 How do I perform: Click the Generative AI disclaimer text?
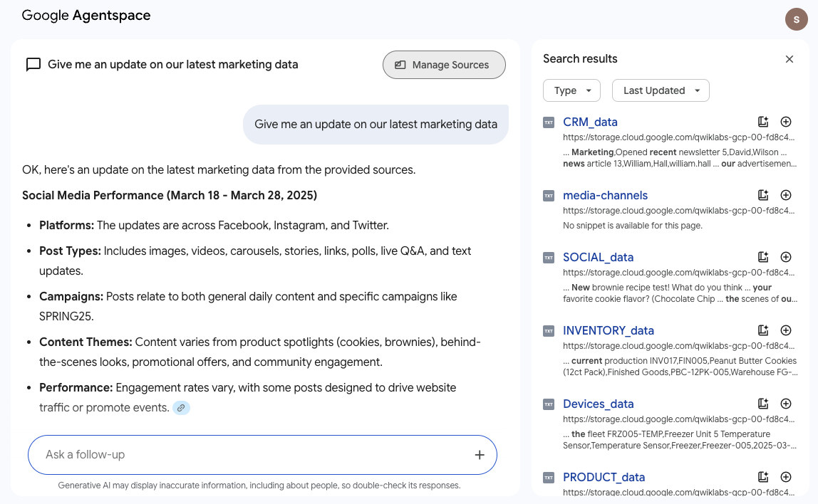(x=259, y=485)
